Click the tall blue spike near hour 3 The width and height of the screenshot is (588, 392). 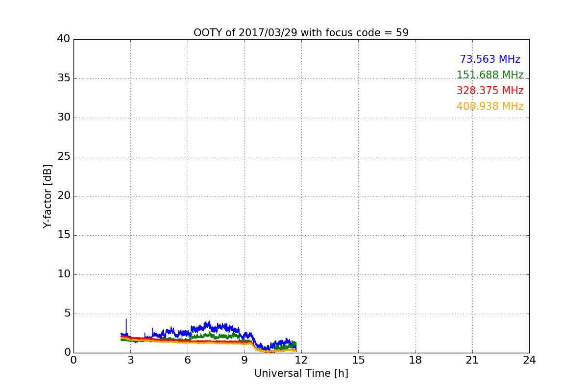126,327
